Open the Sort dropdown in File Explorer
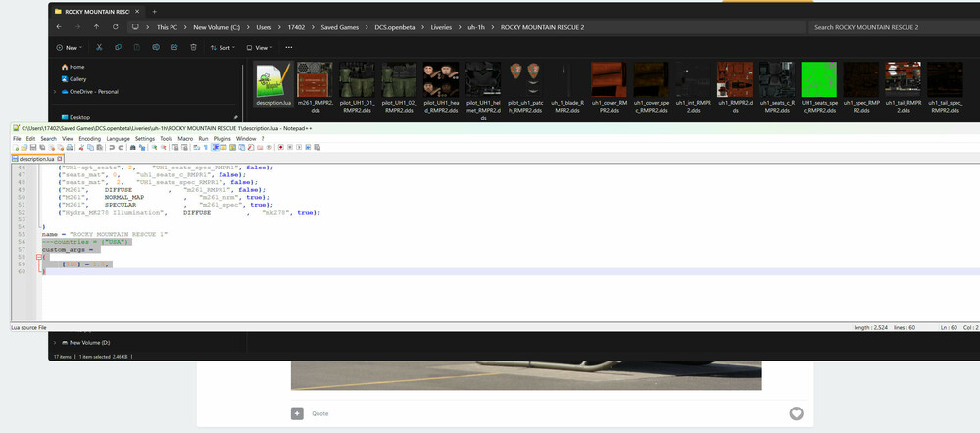 (222, 47)
